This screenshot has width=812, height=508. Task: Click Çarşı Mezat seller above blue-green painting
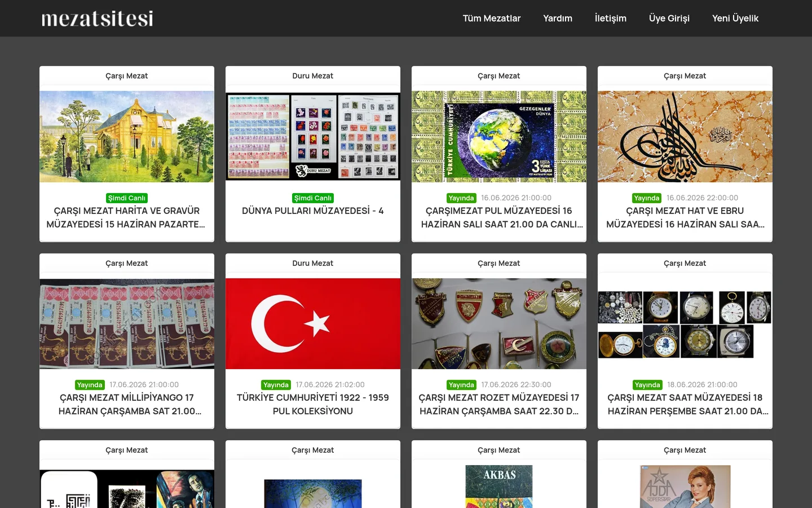tap(313, 450)
